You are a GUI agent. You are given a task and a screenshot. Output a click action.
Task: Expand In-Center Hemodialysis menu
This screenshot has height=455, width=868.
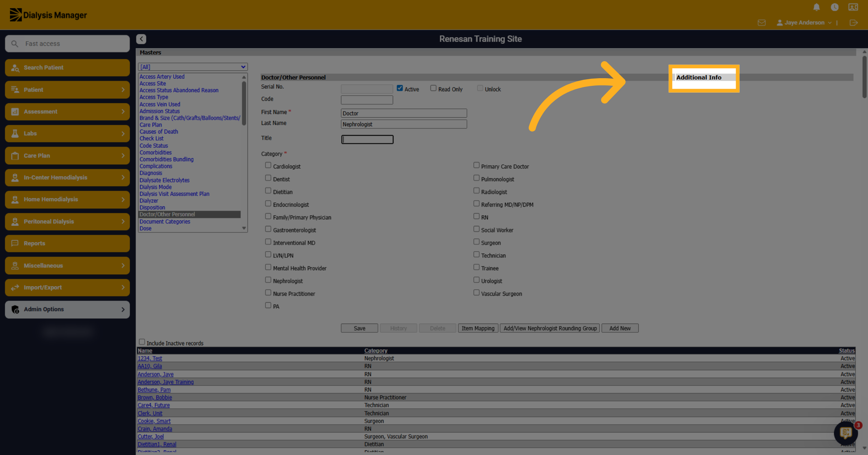click(x=67, y=178)
